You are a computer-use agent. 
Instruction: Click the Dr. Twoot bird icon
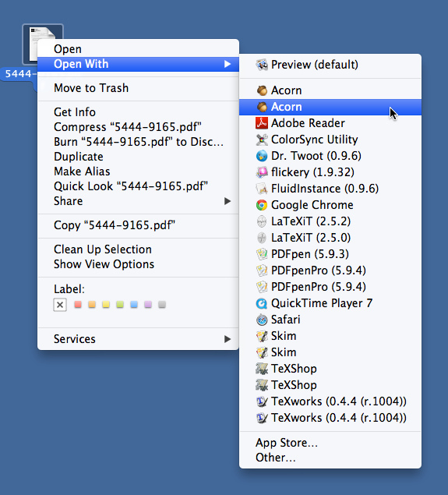pos(262,156)
